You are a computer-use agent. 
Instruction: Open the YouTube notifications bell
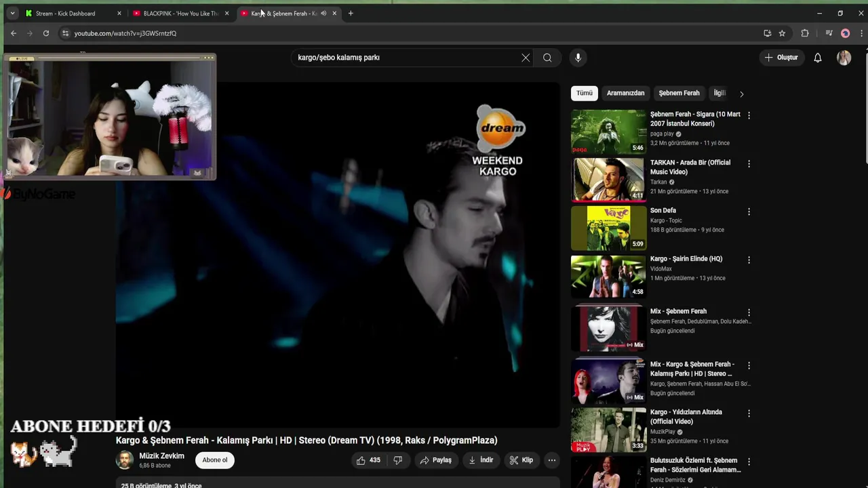(818, 58)
